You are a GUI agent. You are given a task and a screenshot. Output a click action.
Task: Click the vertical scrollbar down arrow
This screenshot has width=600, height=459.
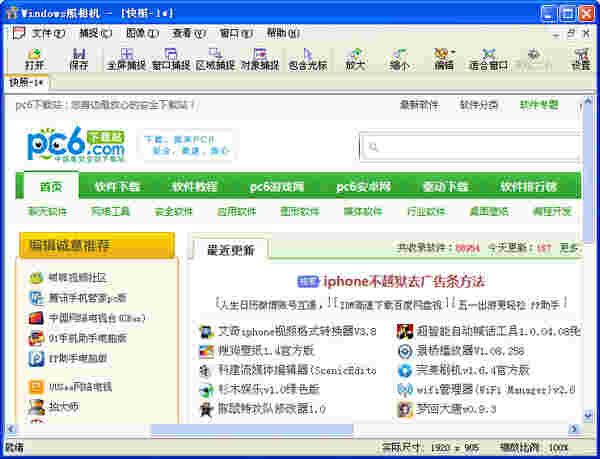click(589, 415)
